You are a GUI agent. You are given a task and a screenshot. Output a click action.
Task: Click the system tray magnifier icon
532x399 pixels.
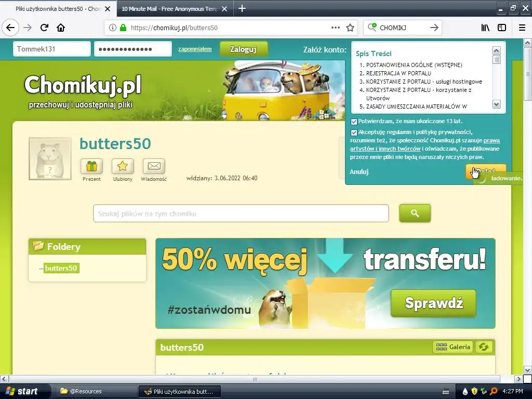(494, 391)
